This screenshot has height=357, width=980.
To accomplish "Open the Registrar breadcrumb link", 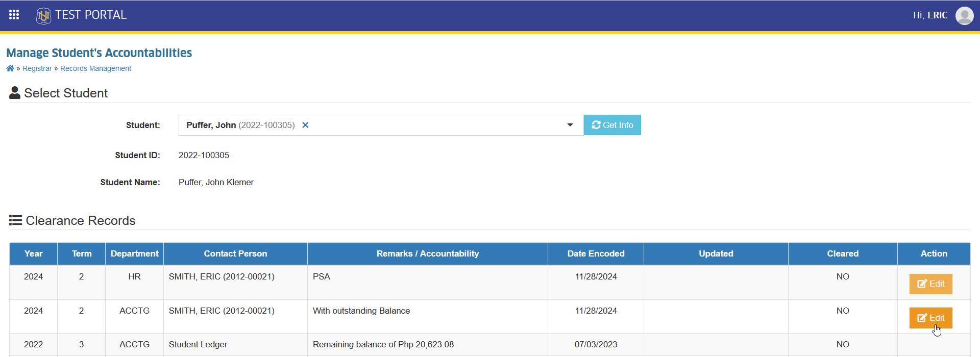I will (x=37, y=68).
